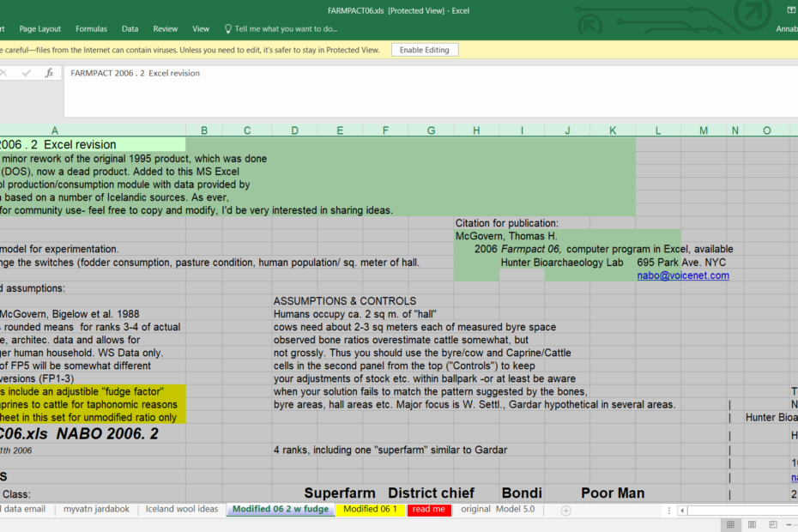The image size is (798, 532).
Task: Switch to Page Layout view icon
Action: pyautogui.click(x=752, y=524)
